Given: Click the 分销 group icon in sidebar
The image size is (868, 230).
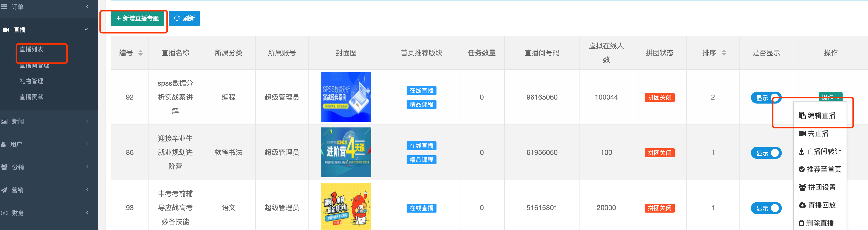Looking at the screenshot, I should pos(4,167).
